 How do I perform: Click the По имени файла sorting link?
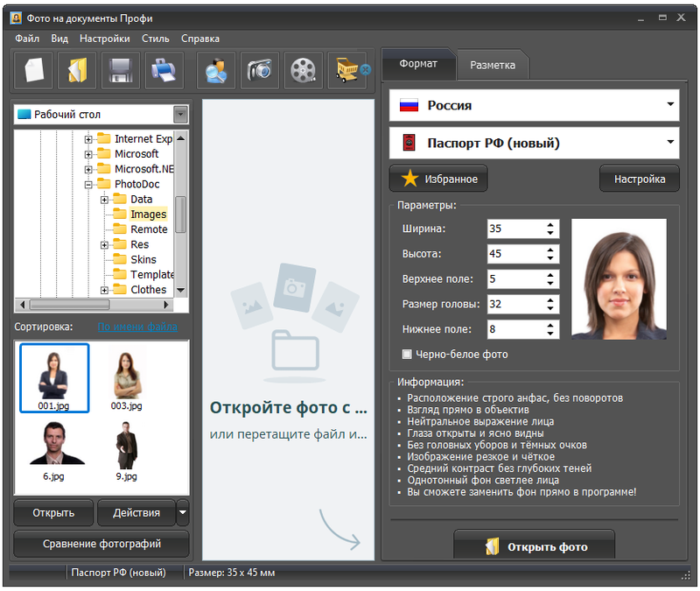[x=137, y=327]
